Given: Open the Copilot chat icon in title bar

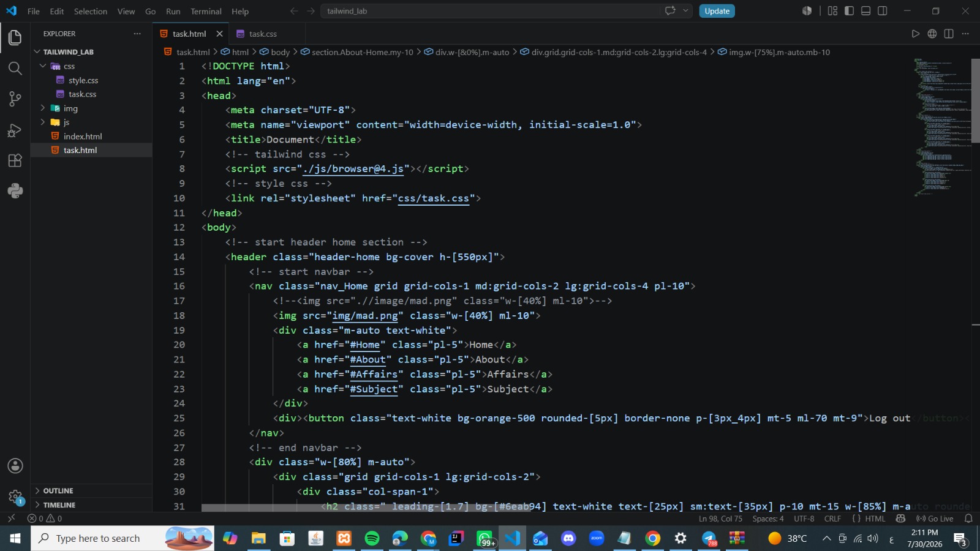Looking at the screenshot, I should point(670,11).
